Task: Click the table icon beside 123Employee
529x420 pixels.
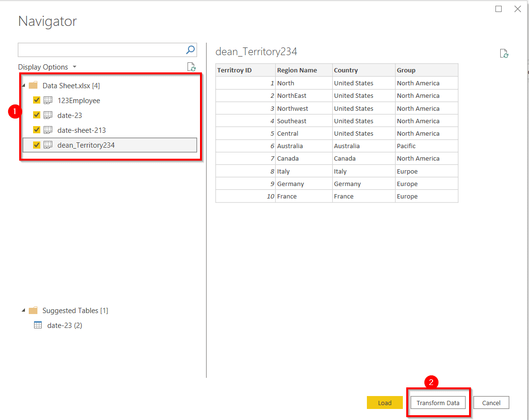Action: pyautogui.click(x=48, y=101)
